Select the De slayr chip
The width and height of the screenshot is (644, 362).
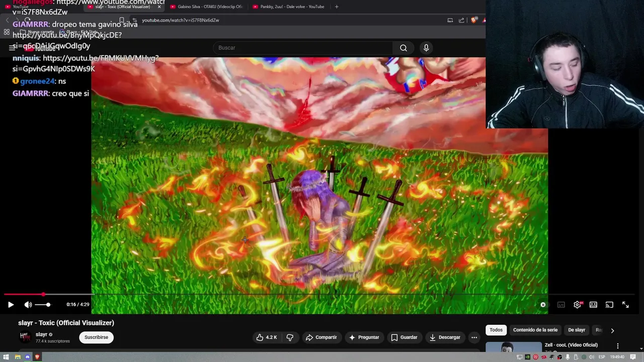577,330
